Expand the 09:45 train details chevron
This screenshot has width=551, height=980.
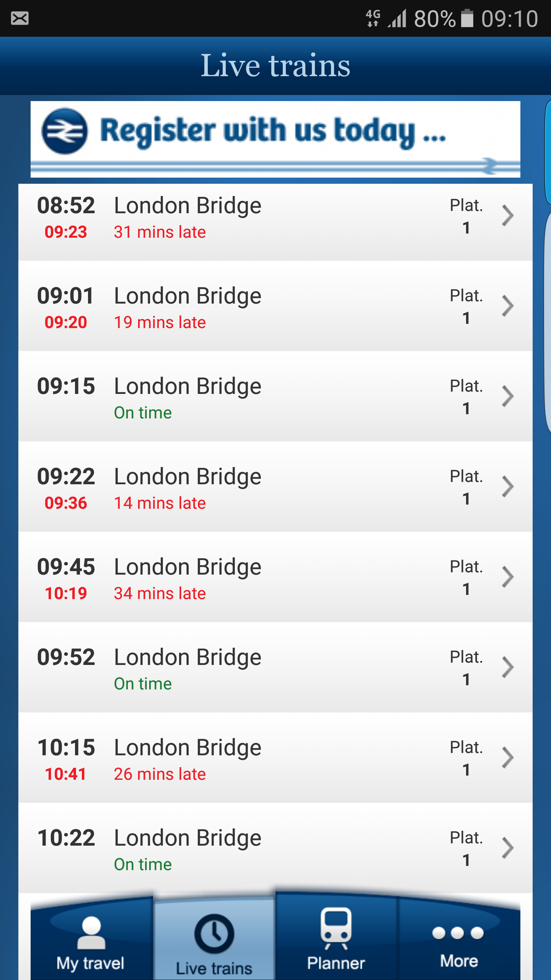coord(507,577)
